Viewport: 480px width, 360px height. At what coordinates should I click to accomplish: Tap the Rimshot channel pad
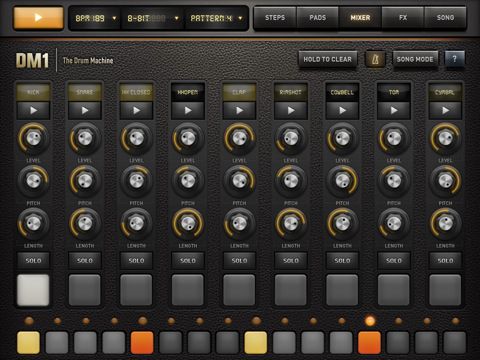[x=291, y=290]
